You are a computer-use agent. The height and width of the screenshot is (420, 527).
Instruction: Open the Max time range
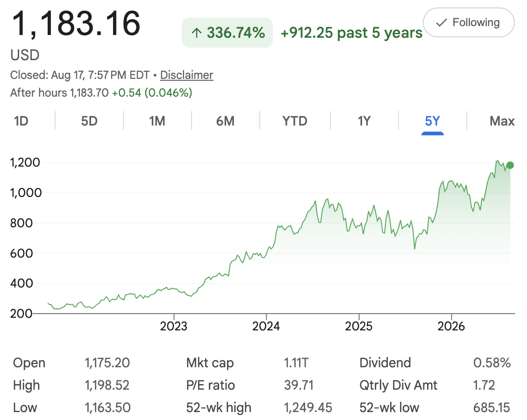502,121
